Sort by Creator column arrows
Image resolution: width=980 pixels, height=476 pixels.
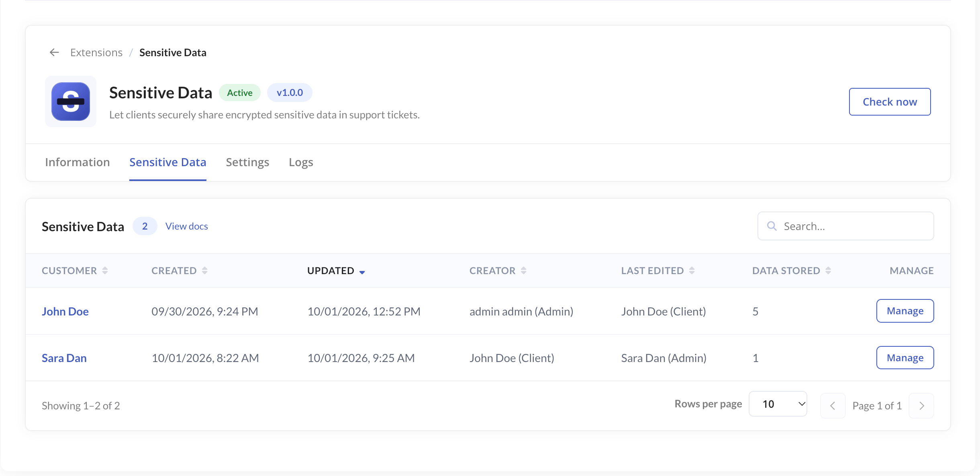tap(524, 271)
